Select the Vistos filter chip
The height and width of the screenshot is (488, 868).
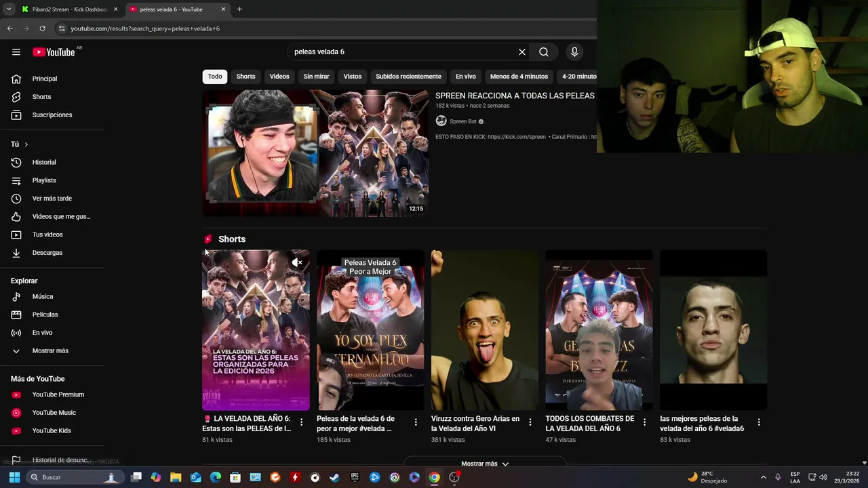pos(353,77)
